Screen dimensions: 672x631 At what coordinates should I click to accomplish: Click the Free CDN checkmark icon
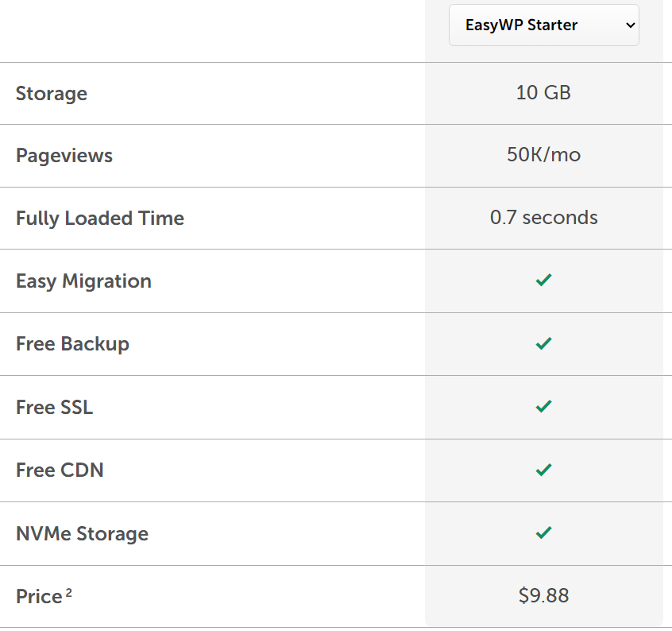click(543, 470)
